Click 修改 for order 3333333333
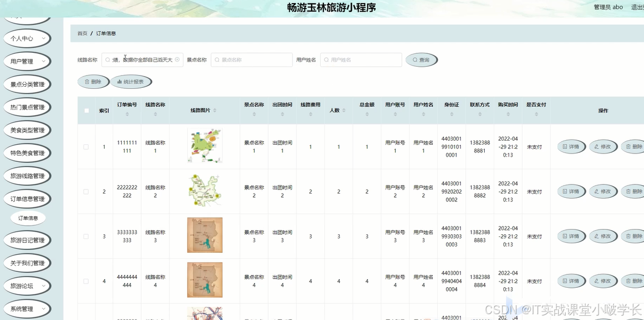The width and height of the screenshot is (644, 320). click(603, 236)
